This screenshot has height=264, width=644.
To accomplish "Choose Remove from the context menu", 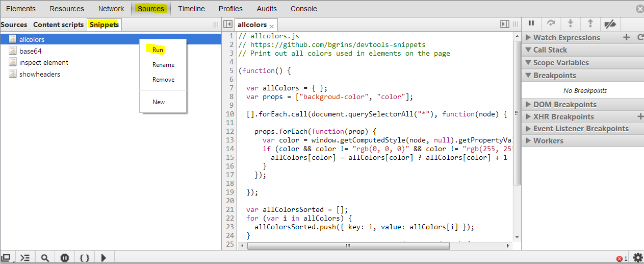I will tap(163, 80).
